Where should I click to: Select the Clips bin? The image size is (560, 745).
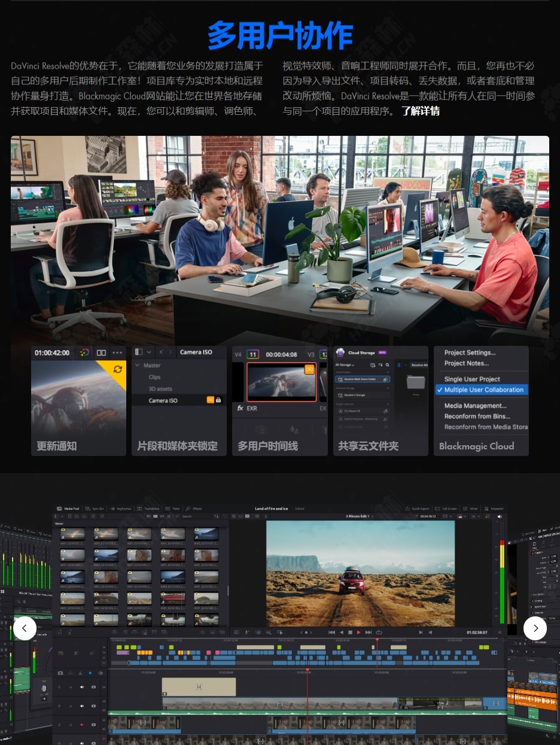[154, 377]
